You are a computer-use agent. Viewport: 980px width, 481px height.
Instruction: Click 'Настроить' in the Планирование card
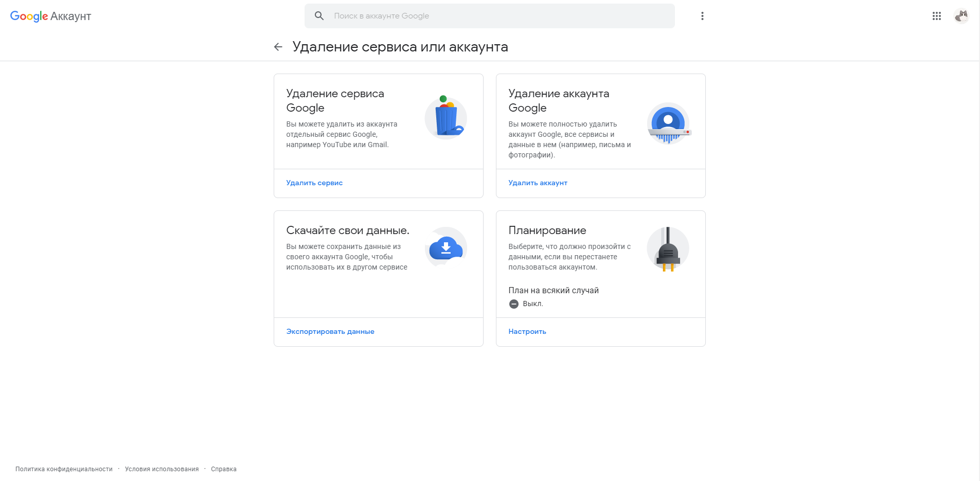tap(527, 332)
